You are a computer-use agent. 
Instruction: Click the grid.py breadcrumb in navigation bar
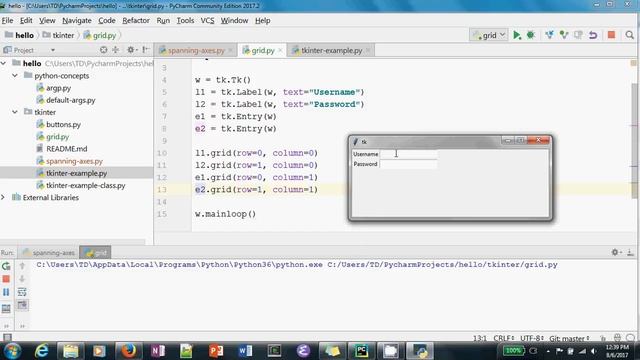click(x=100, y=35)
